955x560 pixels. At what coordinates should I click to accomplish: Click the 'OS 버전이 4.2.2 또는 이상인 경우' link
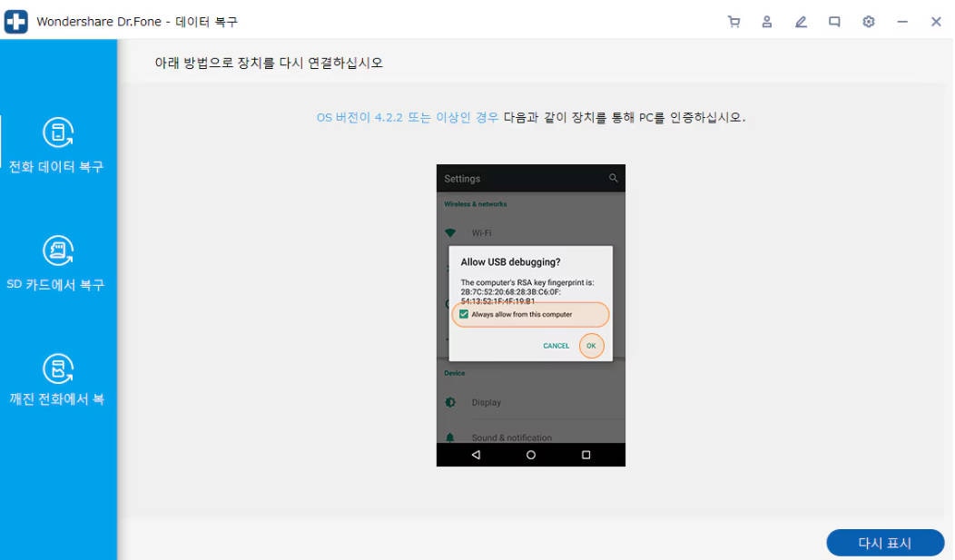pyautogui.click(x=407, y=117)
